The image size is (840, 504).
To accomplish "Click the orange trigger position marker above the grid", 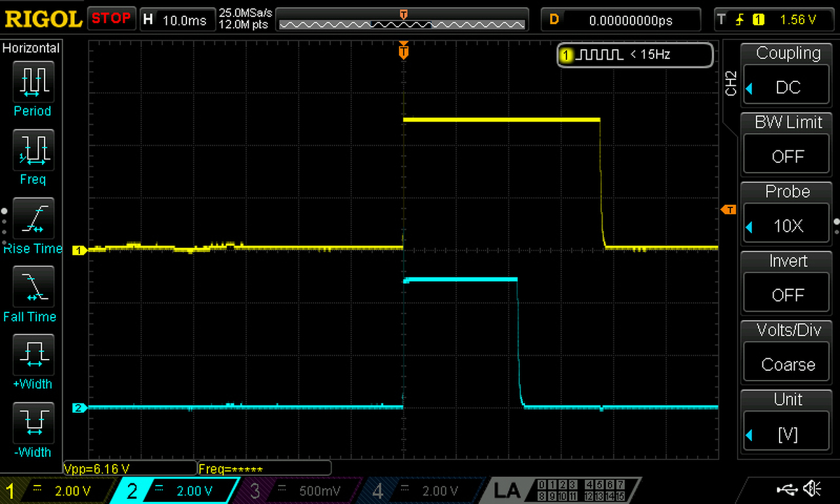I will point(404,51).
